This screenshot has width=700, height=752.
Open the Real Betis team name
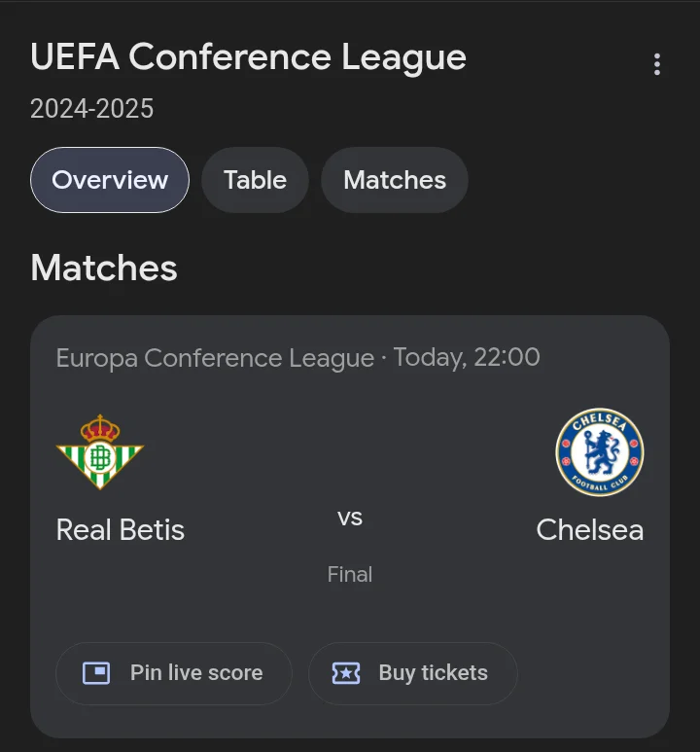(121, 530)
